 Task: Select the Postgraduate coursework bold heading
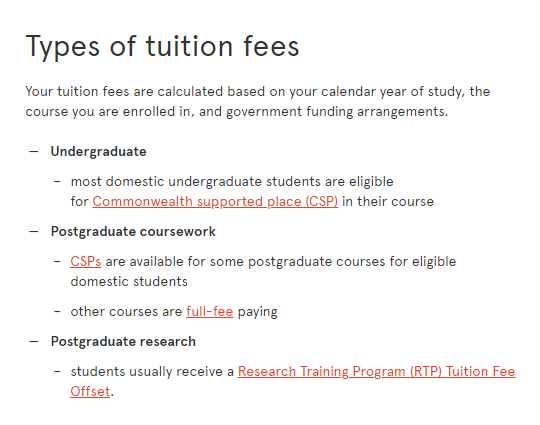click(133, 231)
